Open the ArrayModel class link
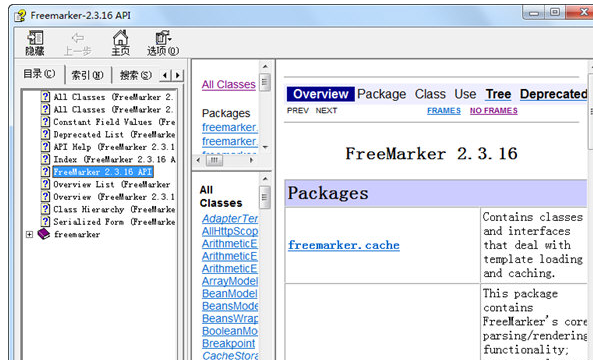The width and height of the screenshot is (593, 360). pyautogui.click(x=230, y=281)
